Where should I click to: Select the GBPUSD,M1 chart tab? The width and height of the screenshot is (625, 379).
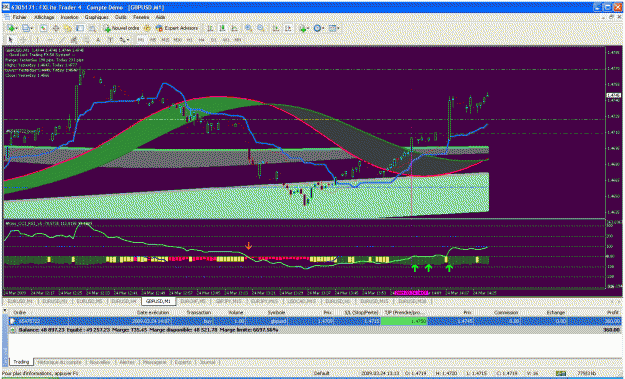159,301
